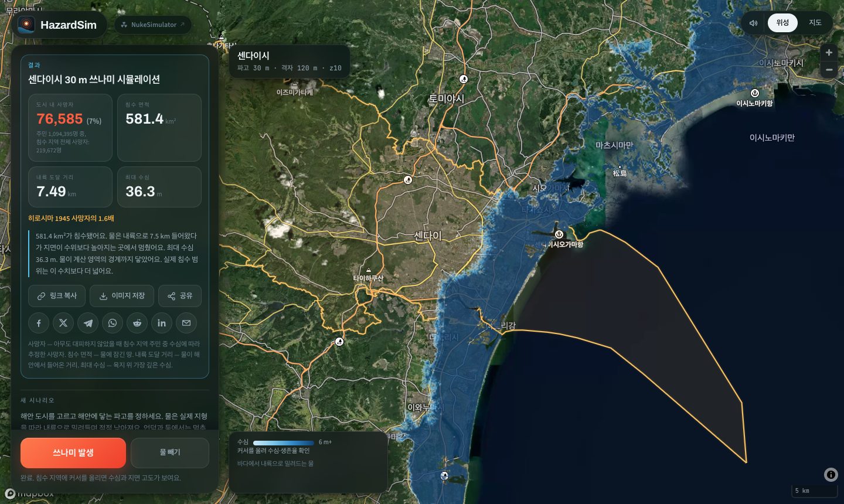844x504 pixels.
Task: Click the 토미야시 city label on map
Action: [446, 98]
